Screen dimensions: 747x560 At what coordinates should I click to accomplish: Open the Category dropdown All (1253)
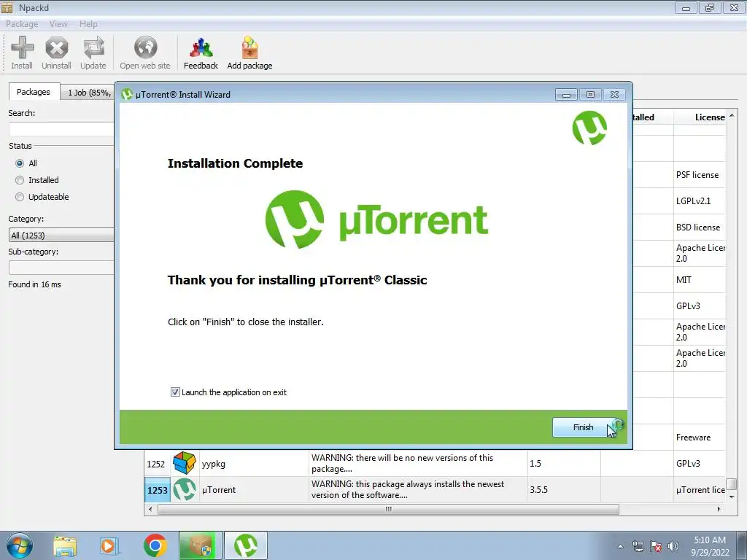[x=61, y=236]
